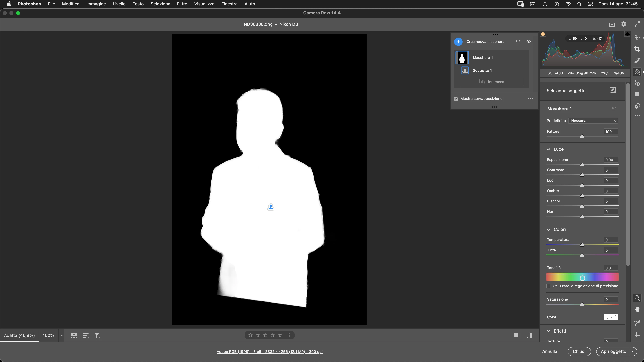Click the Chiudi button
This screenshot has width=644, height=362.
pyautogui.click(x=579, y=351)
